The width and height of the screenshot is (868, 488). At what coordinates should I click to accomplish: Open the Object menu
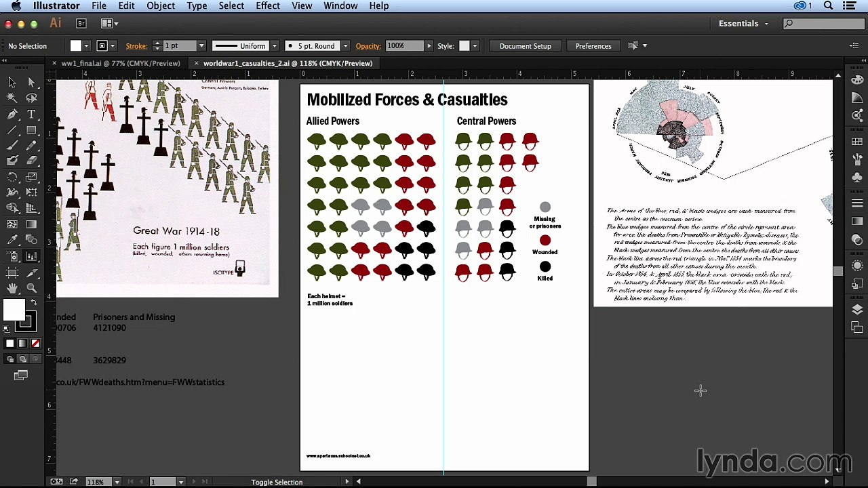161,6
